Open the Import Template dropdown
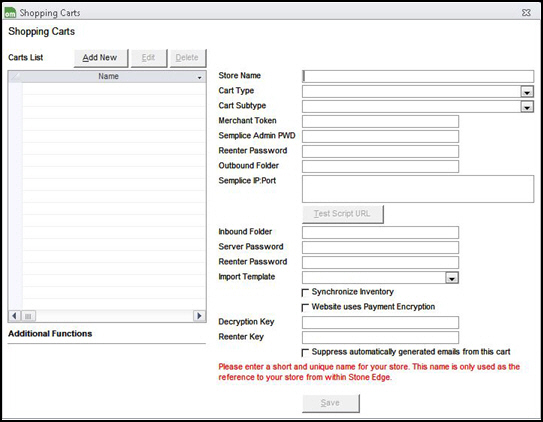Screen dimensions: 543x422 click(x=452, y=278)
